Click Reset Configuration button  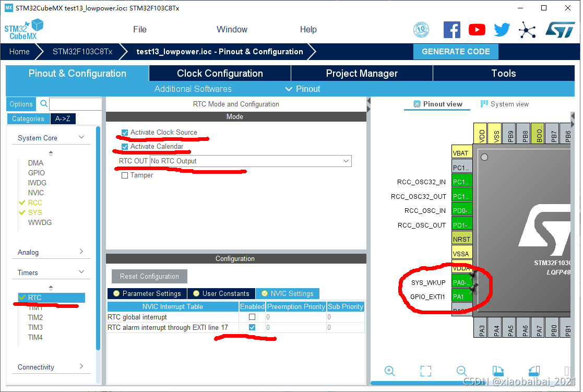pyautogui.click(x=149, y=276)
